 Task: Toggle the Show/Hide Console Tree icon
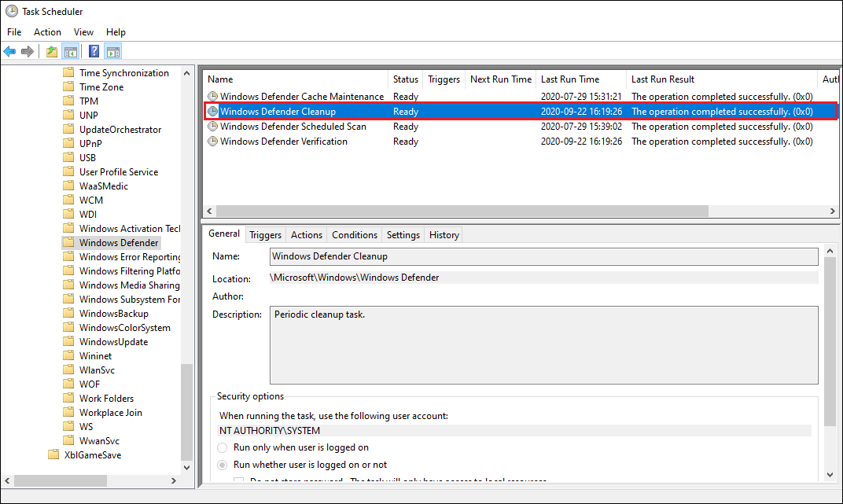click(71, 52)
